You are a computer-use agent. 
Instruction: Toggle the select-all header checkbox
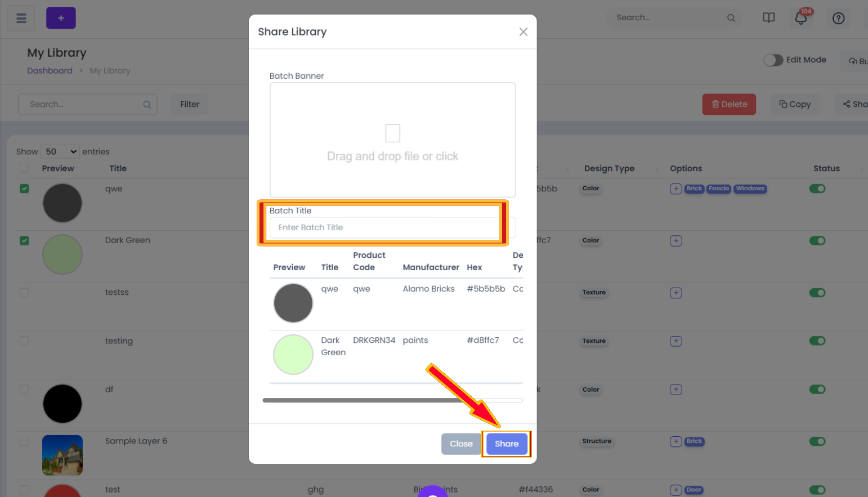[24, 168]
